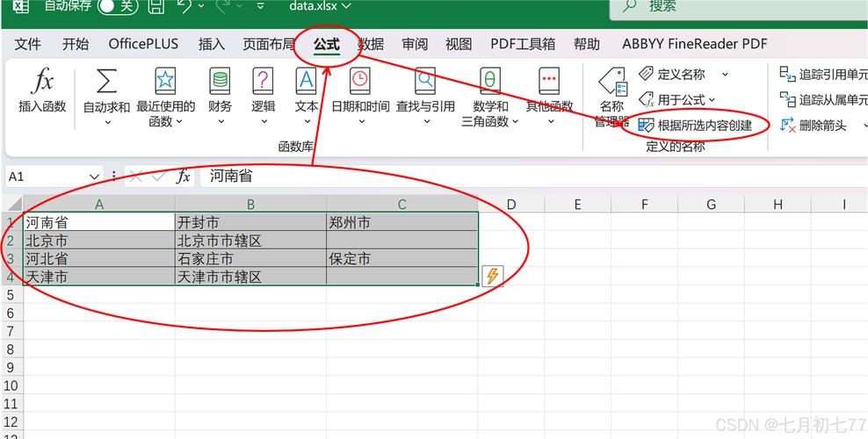Open the Text (文本) functions icon
The image size is (868, 439).
click(306, 82)
